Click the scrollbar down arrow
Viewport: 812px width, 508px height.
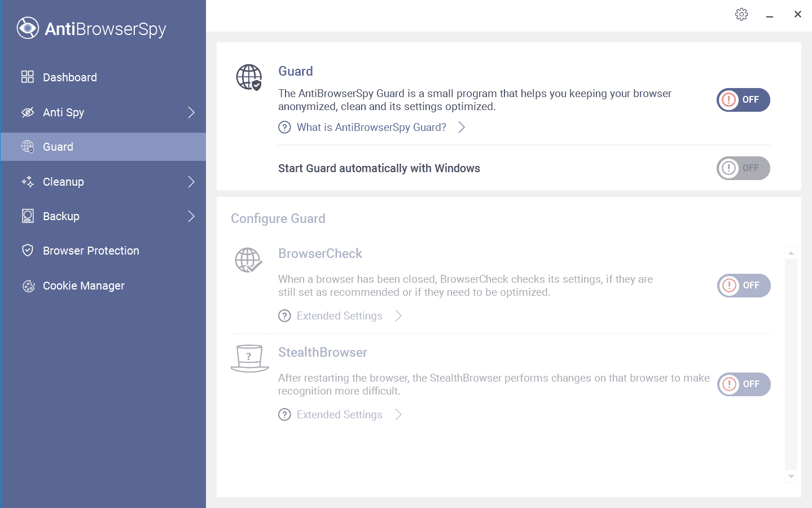[791, 476]
